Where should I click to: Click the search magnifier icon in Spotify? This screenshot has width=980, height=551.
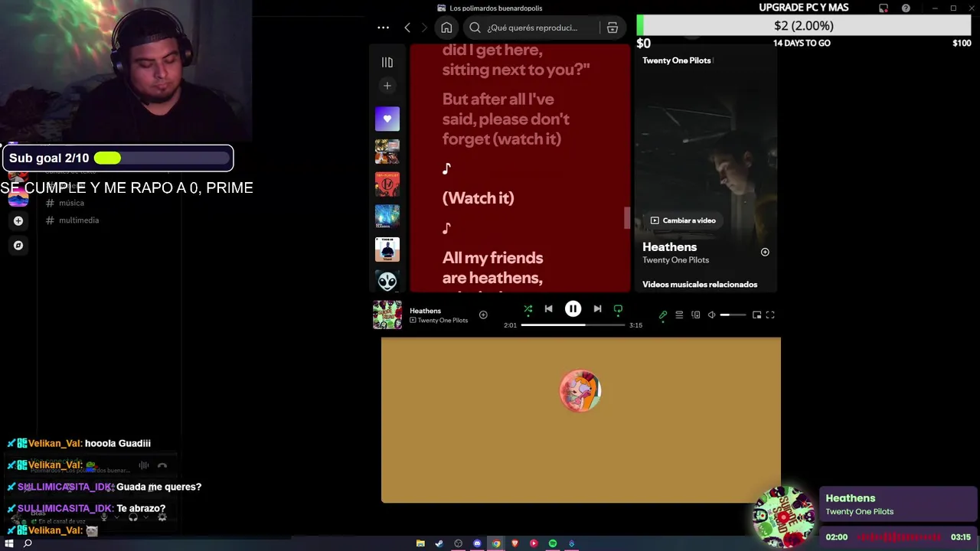[475, 28]
